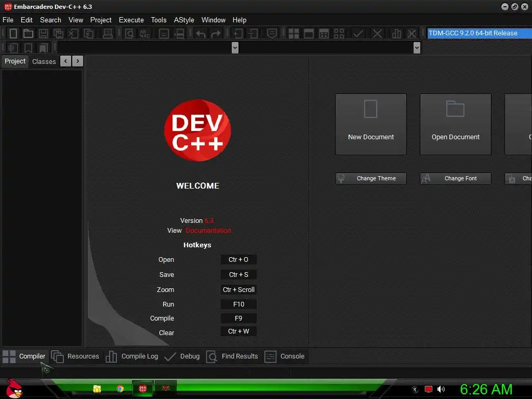The height and width of the screenshot is (399, 532).
Task: Open the red Documentation link
Action: [x=208, y=230]
